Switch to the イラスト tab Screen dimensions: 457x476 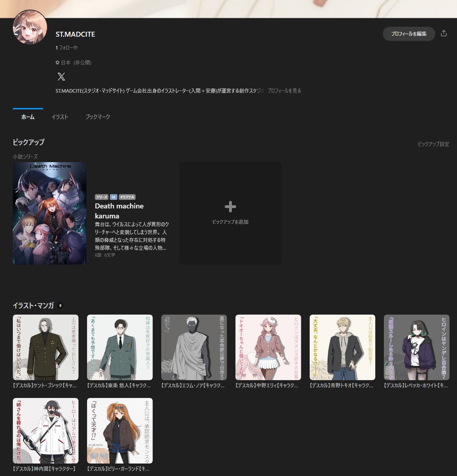(60, 117)
